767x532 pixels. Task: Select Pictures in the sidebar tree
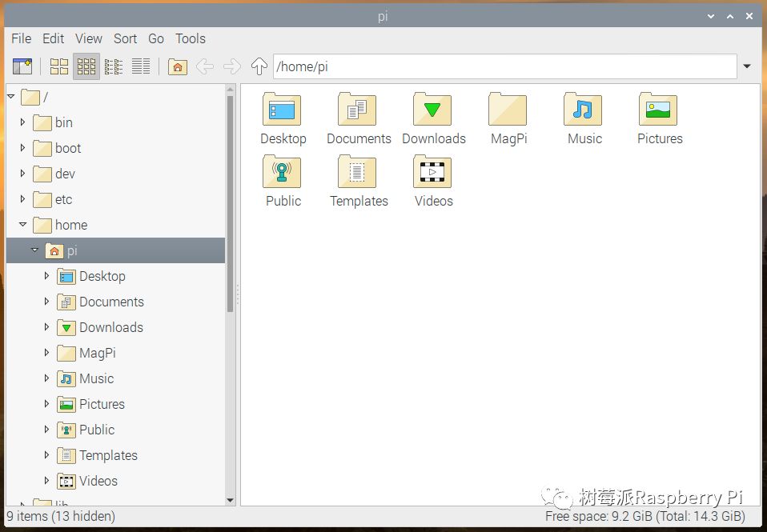click(x=102, y=404)
